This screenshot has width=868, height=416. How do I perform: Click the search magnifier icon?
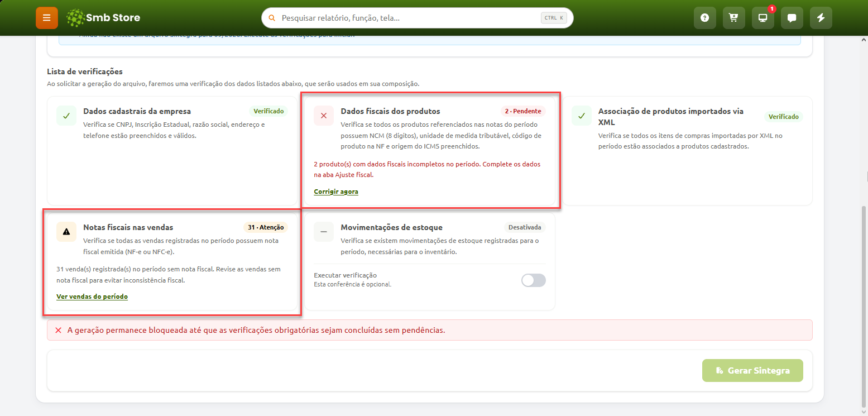pyautogui.click(x=272, y=18)
